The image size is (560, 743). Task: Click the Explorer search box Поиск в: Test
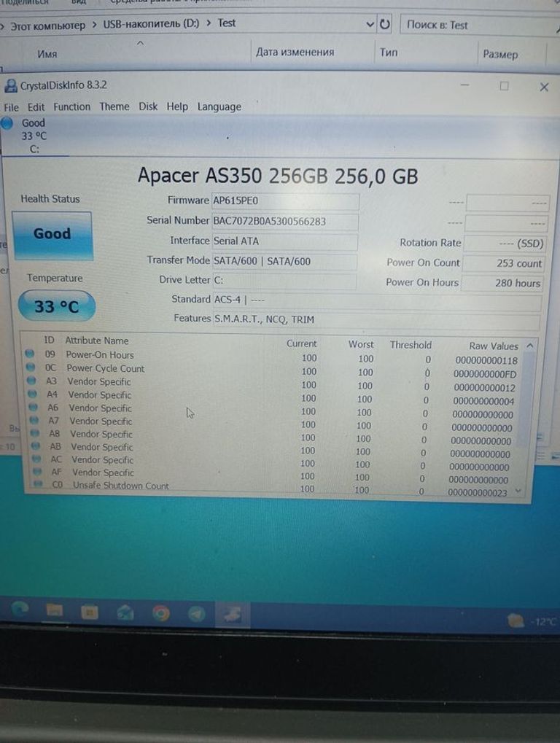point(478,26)
